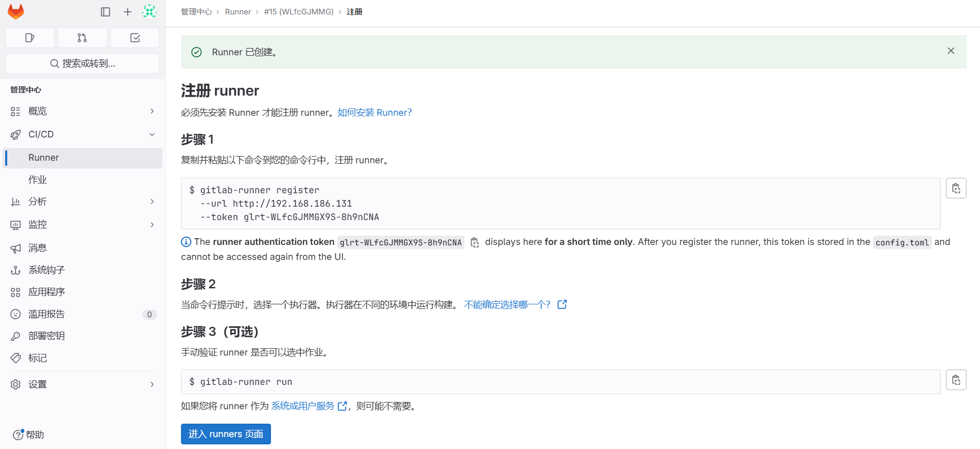Click the 搜索或转到 search box
This screenshot has height=449, width=980.
[82, 64]
